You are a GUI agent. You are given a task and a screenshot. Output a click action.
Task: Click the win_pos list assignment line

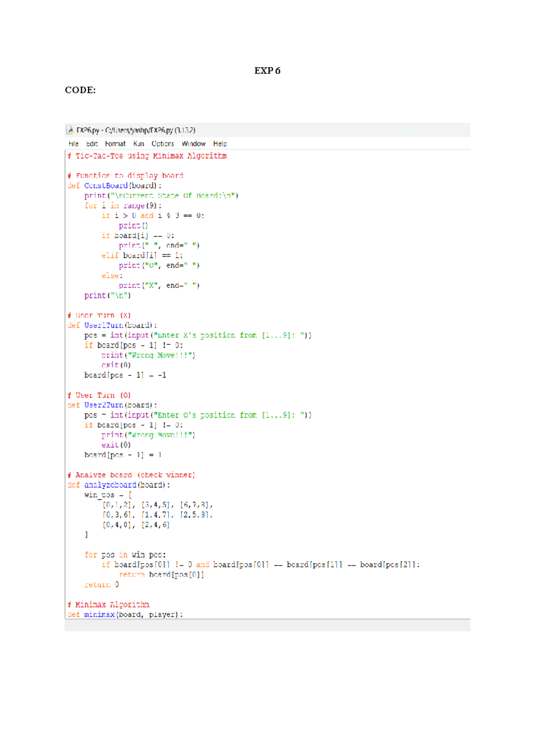108,495
